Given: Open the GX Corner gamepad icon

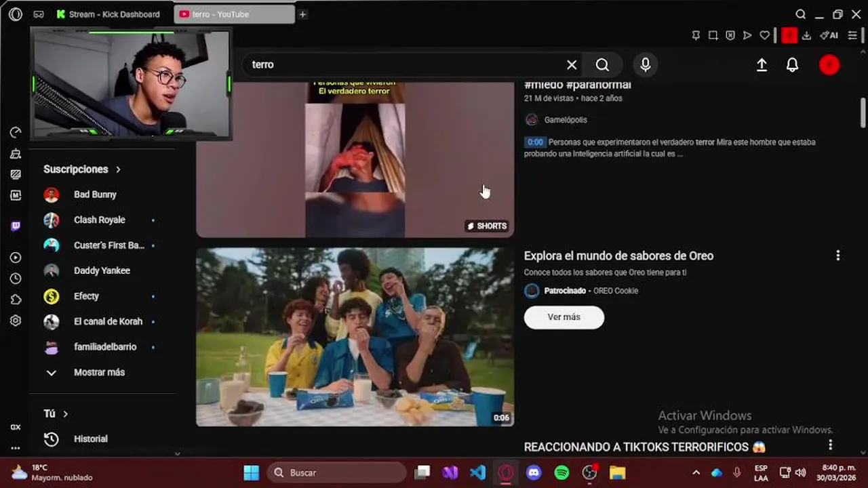Looking at the screenshot, I should click(x=39, y=14).
